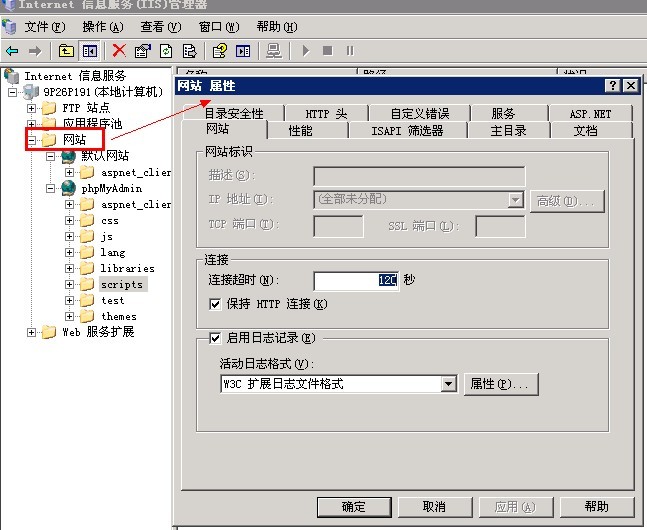Click the Properties toolbar icon
This screenshot has height=530, width=647.
(142, 50)
